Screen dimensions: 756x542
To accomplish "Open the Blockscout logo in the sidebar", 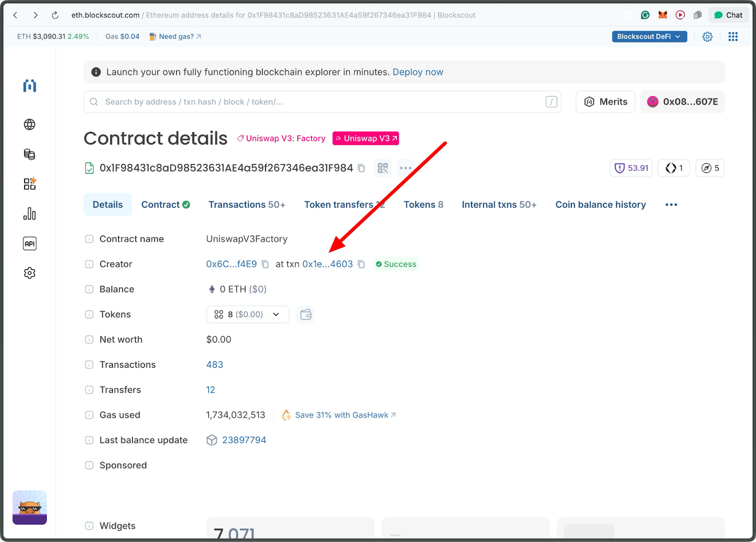I will pyautogui.click(x=29, y=86).
